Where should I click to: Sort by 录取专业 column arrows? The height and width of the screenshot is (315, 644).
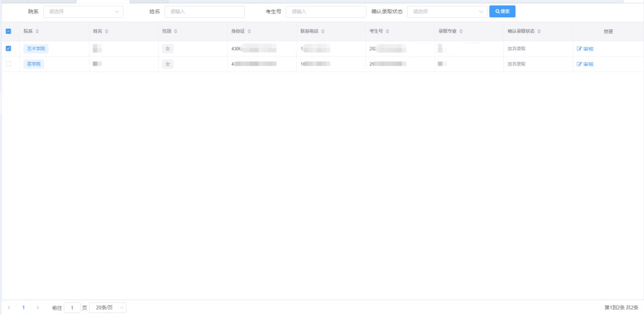pos(461,31)
